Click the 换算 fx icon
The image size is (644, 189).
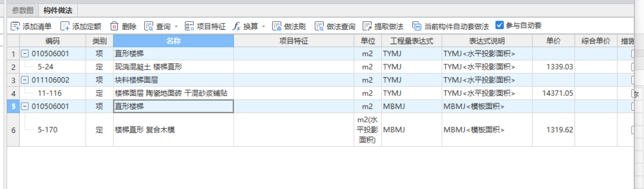237,26
